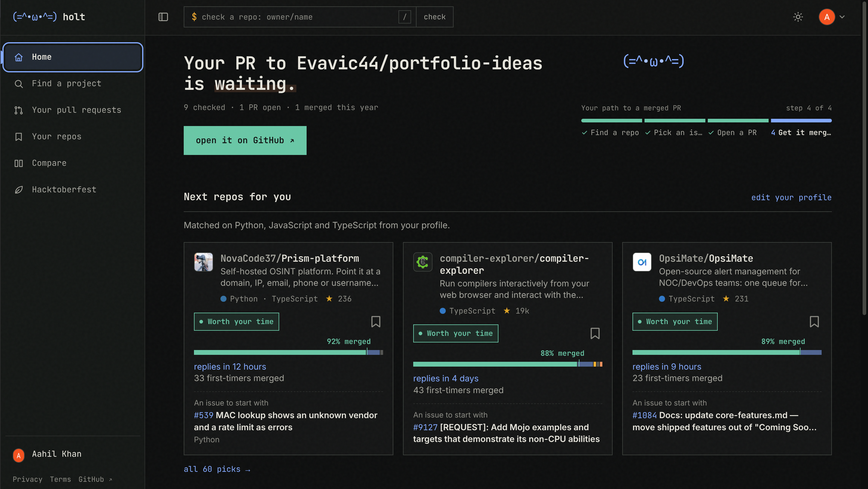
Task: Open compiler-explorer/compiler-explorer repo title
Action: [x=514, y=264]
